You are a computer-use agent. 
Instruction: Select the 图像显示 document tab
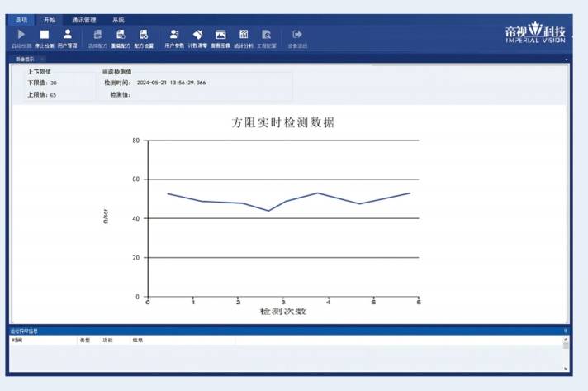pos(25,59)
